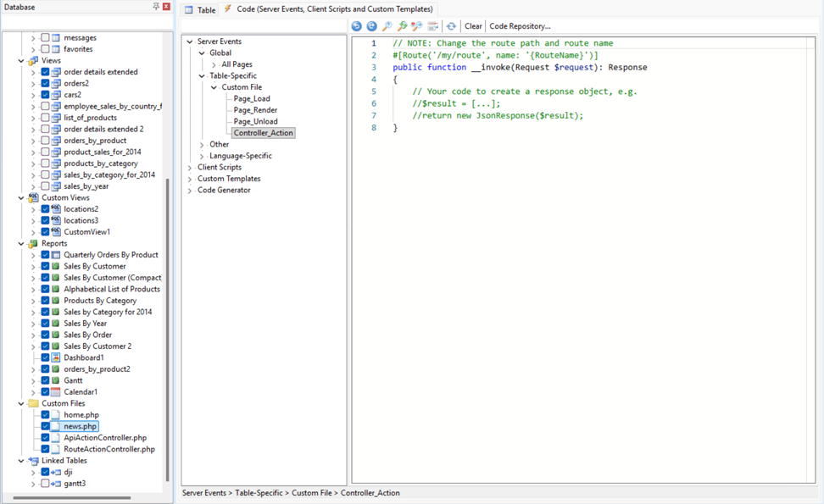Select Page_Load in the events tree

tap(252, 99)
